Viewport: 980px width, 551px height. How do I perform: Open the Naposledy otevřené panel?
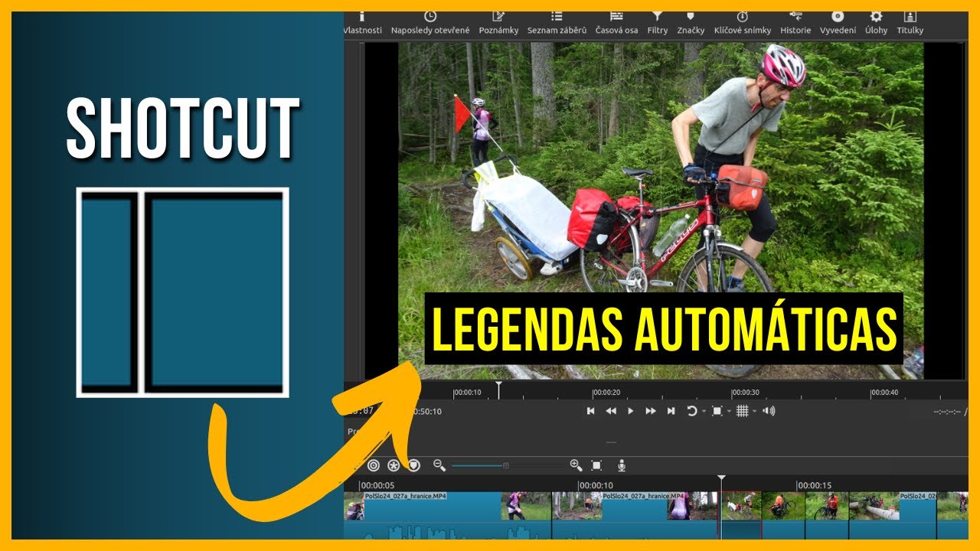(430, 23)
